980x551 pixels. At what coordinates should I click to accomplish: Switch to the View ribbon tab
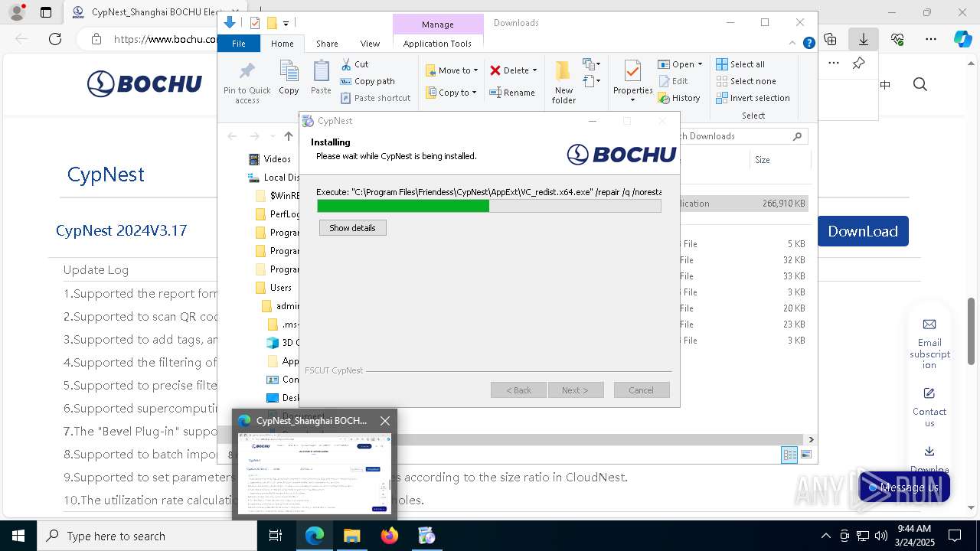[370, 44]
